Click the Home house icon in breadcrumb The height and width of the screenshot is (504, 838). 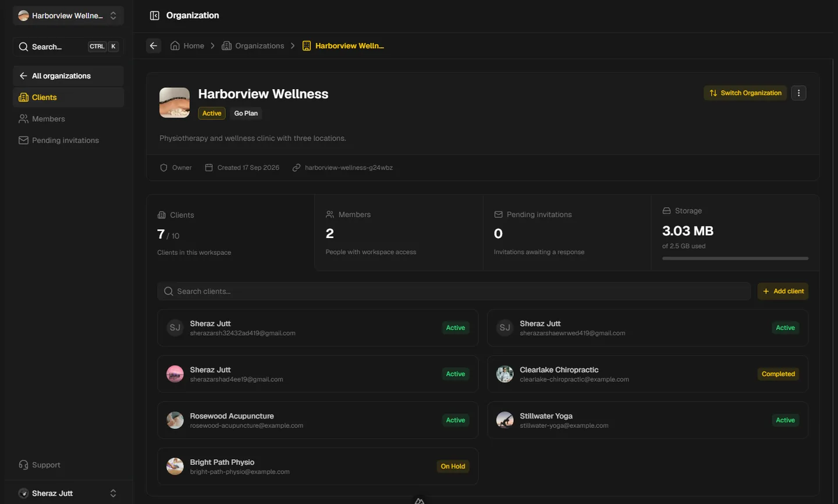point(175,45)
